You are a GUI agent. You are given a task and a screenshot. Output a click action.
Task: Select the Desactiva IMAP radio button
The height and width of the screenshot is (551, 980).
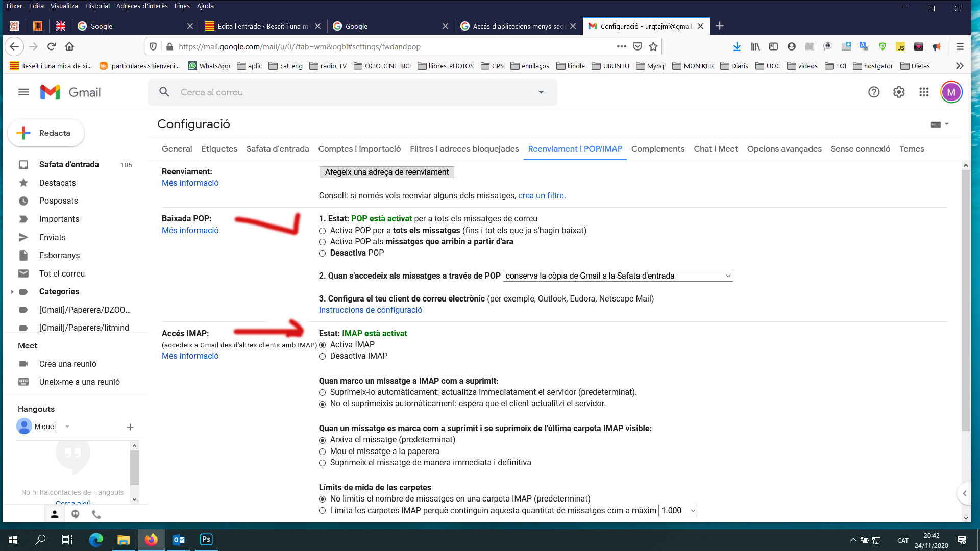[322, 357]
